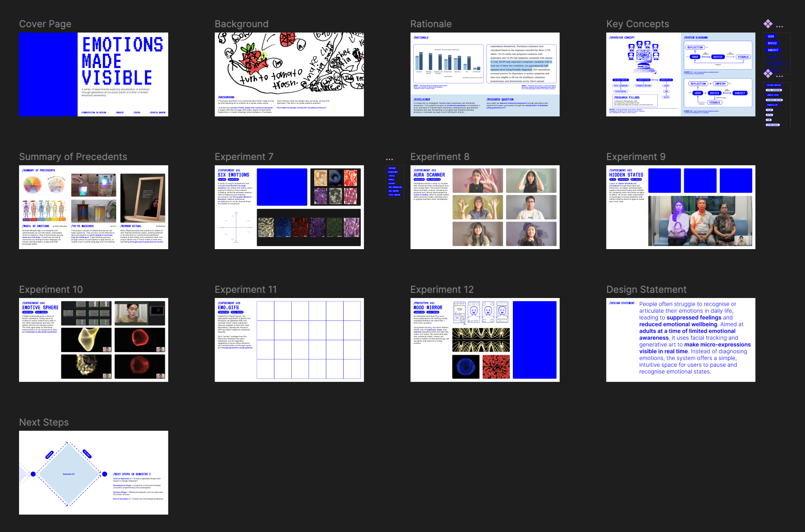Viewport: 805px width, 532px height.
Task: Click the EMOTIONS MADE VISIBLE title text
Action: (122, 61)
